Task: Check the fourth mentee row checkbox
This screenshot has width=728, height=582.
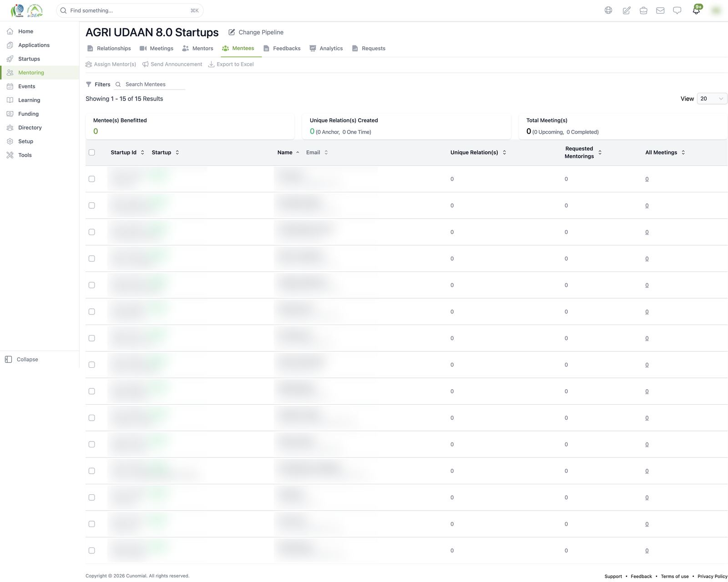Action: 91,259
